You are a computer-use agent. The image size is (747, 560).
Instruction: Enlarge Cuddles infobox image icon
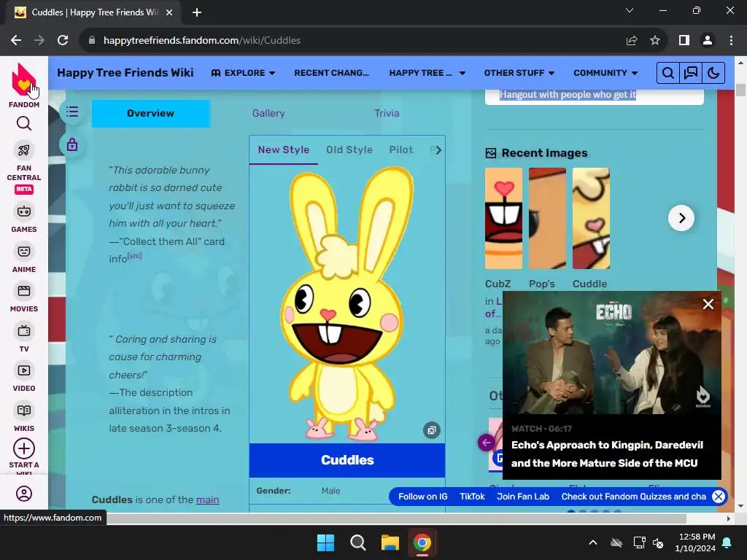[x=431, y=430]
